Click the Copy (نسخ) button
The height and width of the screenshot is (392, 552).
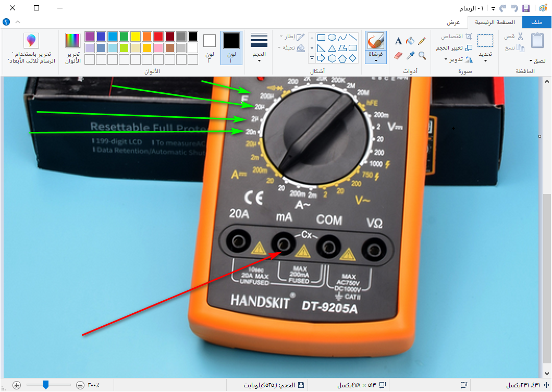tap(514, 48)
